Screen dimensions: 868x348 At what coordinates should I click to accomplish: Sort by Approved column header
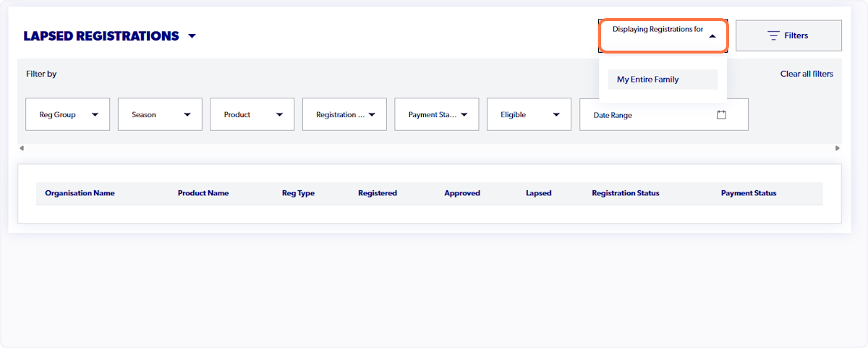point(462,193)
